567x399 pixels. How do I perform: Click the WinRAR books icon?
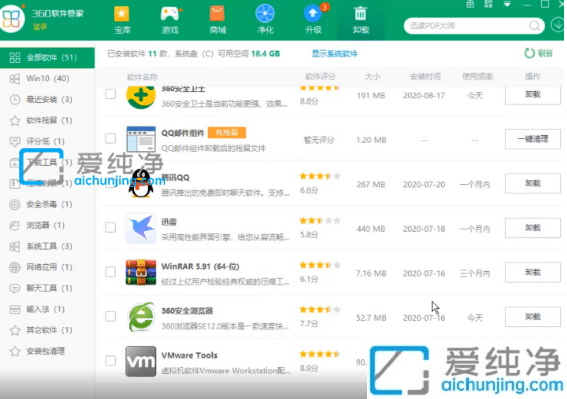tap(141, 272)
